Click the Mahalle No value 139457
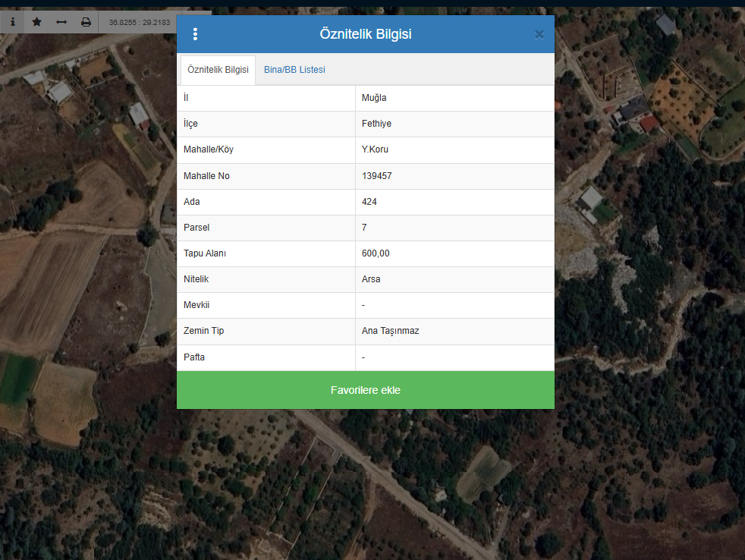Image resolution: width=745 pixels, height=560 pixels. pyautogui.click(x=377, y=176)
